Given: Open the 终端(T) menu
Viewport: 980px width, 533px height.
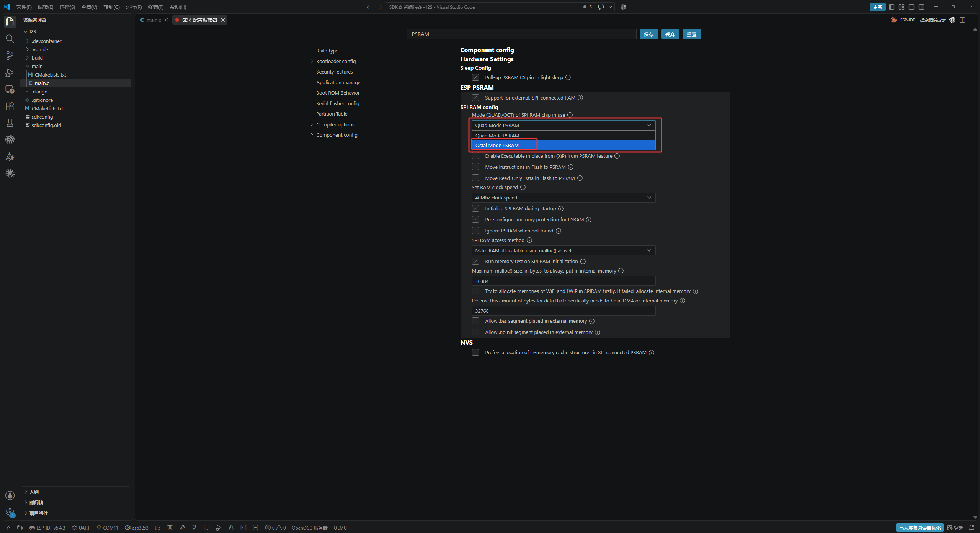Looking at the screenshot, I should (x=155, y=7).
